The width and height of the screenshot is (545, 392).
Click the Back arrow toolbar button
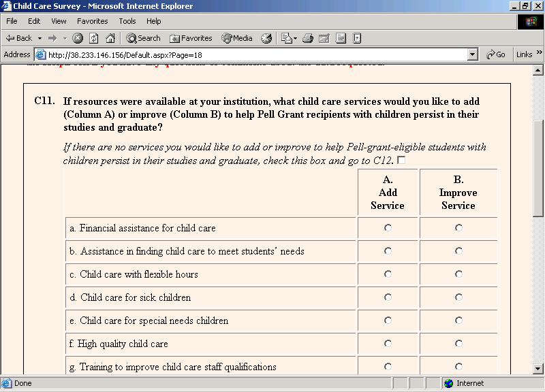tap(19, 38)
